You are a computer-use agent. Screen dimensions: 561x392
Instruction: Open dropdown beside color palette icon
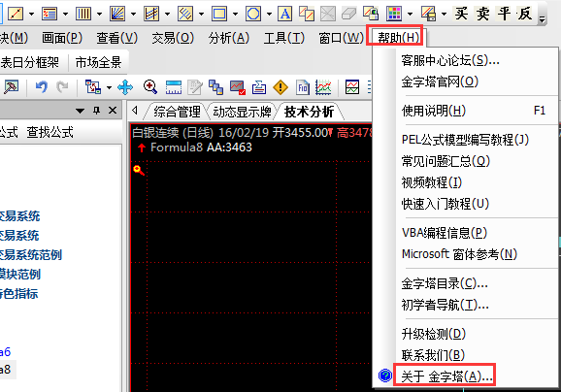410,15
